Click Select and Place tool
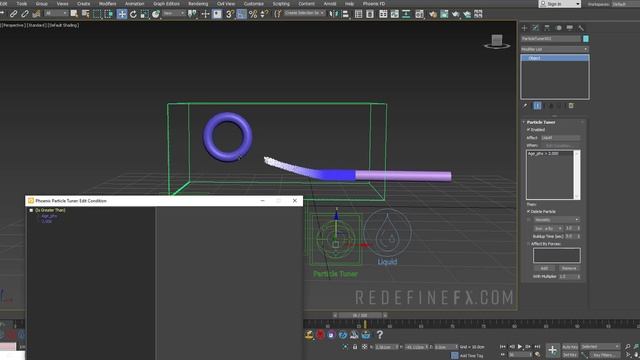 (156, 14)
